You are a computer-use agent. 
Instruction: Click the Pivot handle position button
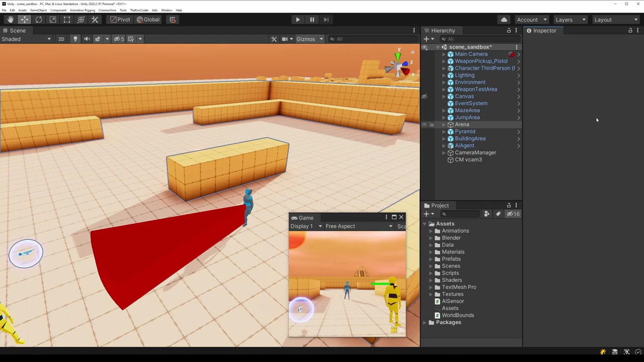120,20
